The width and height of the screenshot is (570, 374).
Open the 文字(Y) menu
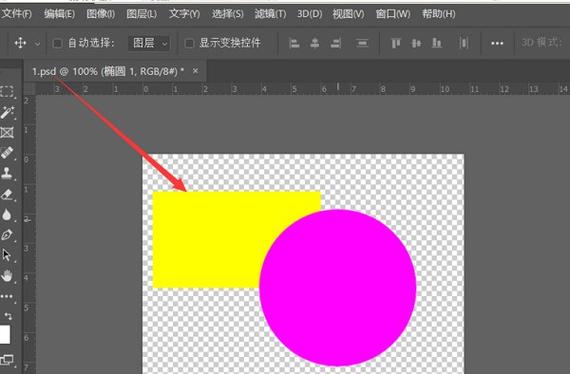(184, 14)
